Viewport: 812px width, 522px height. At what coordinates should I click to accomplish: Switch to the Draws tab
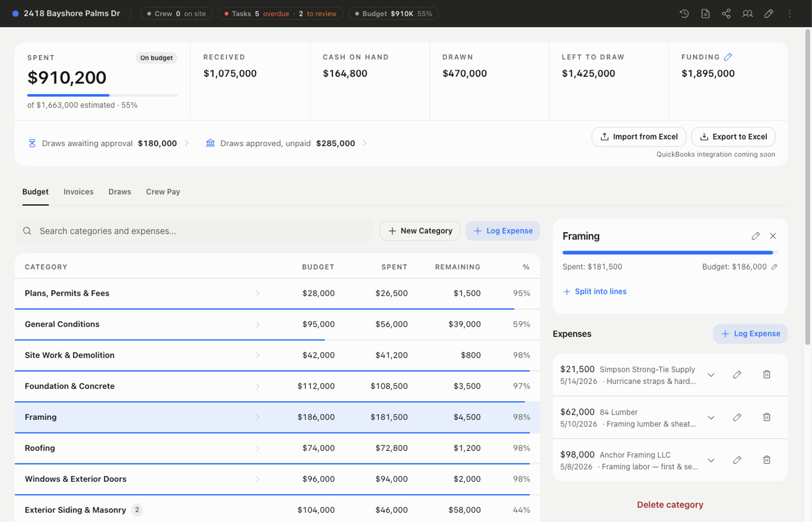click(x=120, y=192)
